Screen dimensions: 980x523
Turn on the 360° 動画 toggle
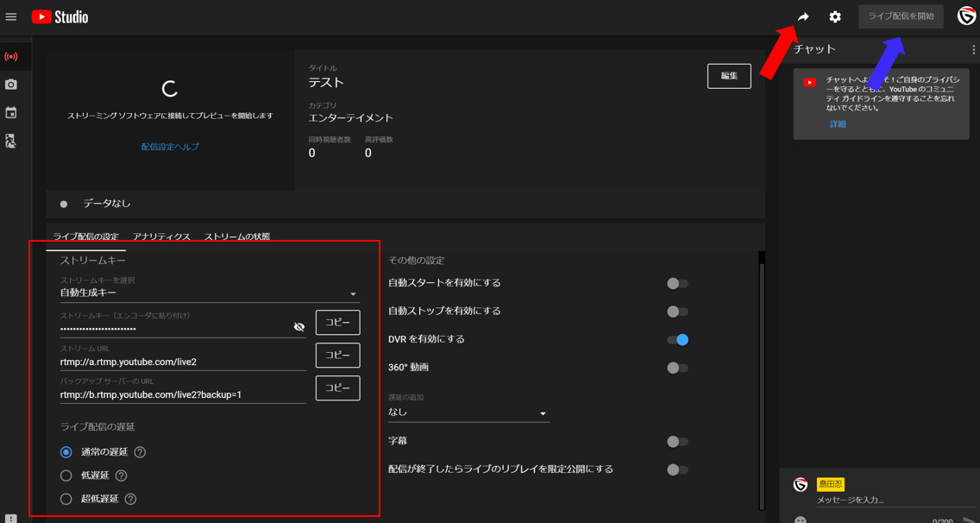(677, 368)
